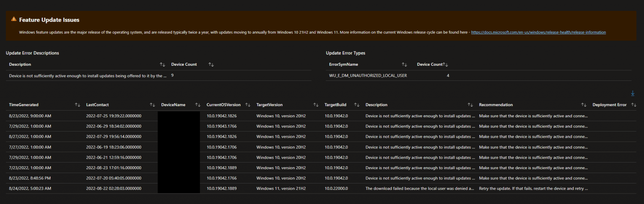The image size is (644, 204).
Task: Sort Deployment Error column arrows
Action: 634,105
